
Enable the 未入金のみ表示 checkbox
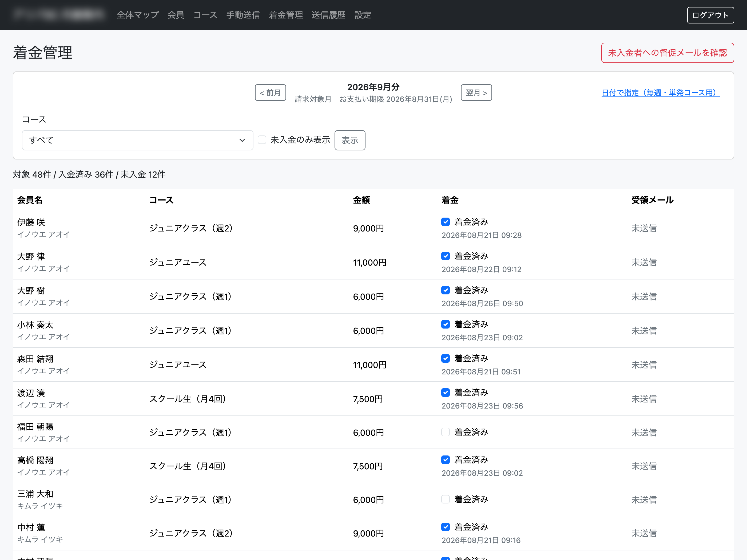pos(262,140)
